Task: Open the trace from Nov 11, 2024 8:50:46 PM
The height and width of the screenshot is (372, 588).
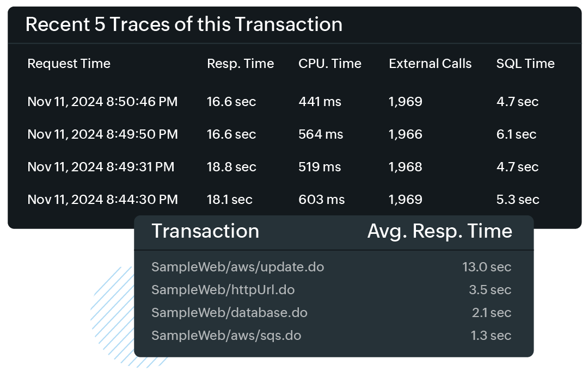Action: pyautogui.click(x=103, y=102)
